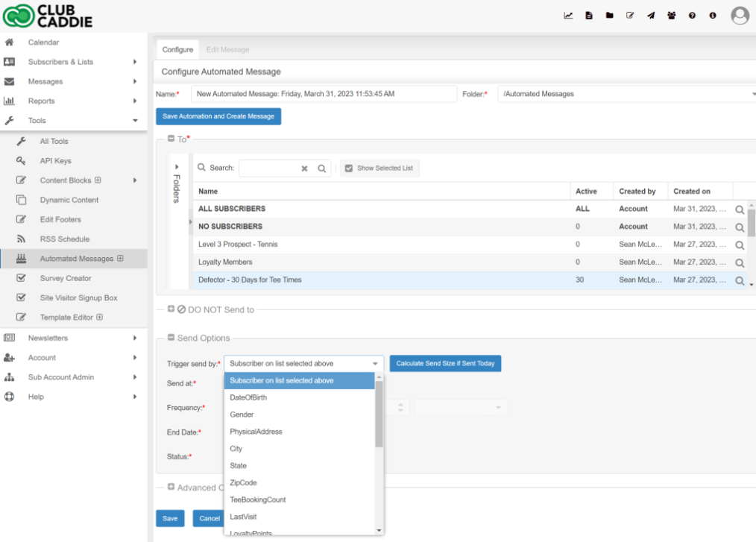Click the document icon in top toolbar

pos(589,16)
